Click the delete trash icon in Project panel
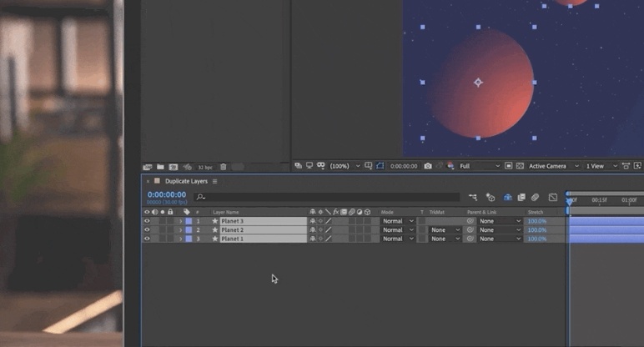Screen dimensions: 644x347 tap(223, 167)
